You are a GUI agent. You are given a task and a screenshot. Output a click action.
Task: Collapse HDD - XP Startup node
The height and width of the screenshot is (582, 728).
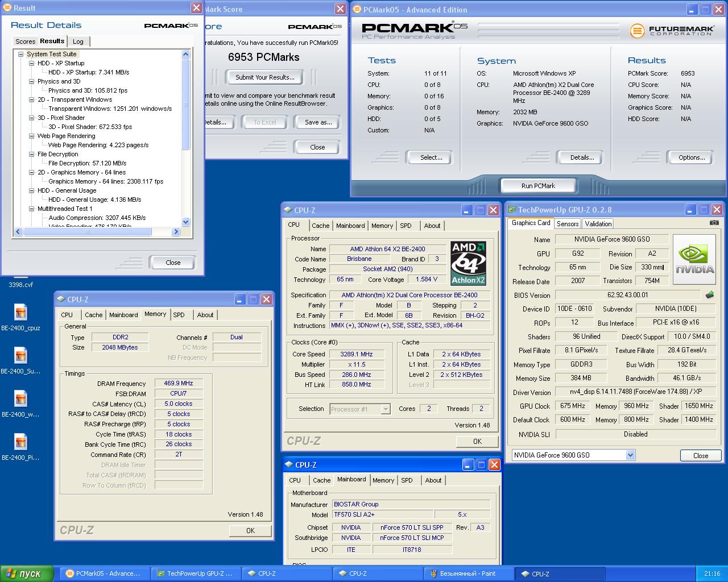coord(32,63)
